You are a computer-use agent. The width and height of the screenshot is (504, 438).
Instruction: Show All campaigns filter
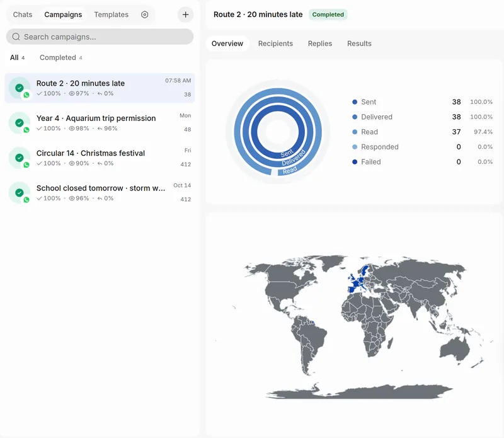coord(17,57)
